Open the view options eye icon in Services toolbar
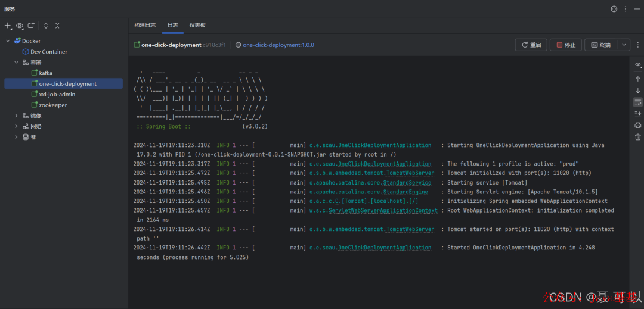Viewport: 644px width, 309px height. pos(19,26)
